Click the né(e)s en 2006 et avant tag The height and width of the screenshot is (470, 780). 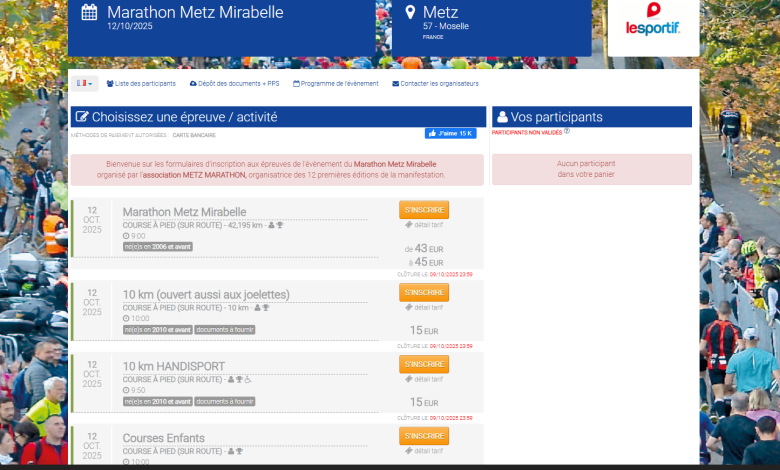[158, 247]
